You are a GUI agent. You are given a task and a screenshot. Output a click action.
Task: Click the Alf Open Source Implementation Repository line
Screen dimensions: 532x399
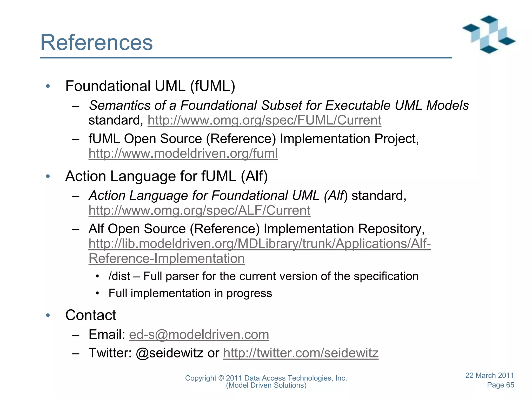click(257, 229)
